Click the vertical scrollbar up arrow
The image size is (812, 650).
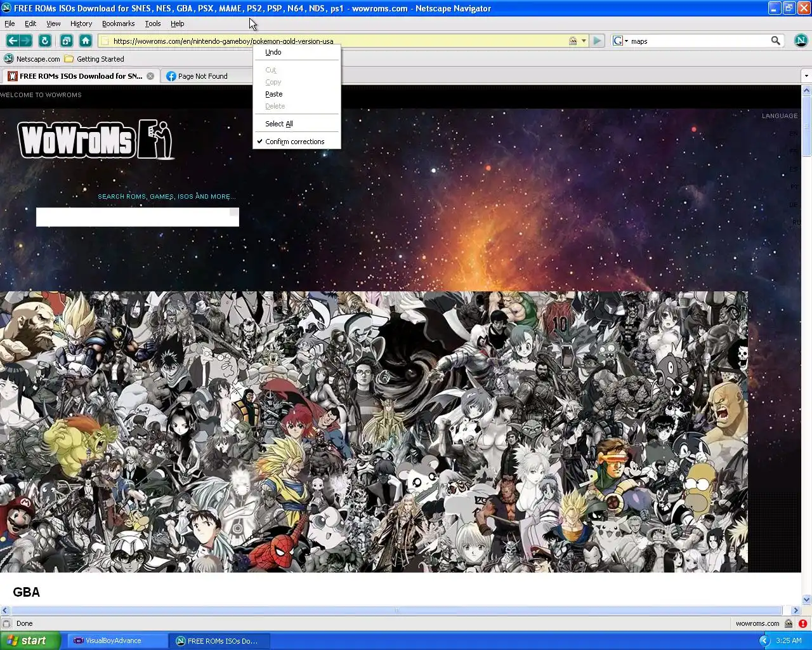tap(806, 90)
